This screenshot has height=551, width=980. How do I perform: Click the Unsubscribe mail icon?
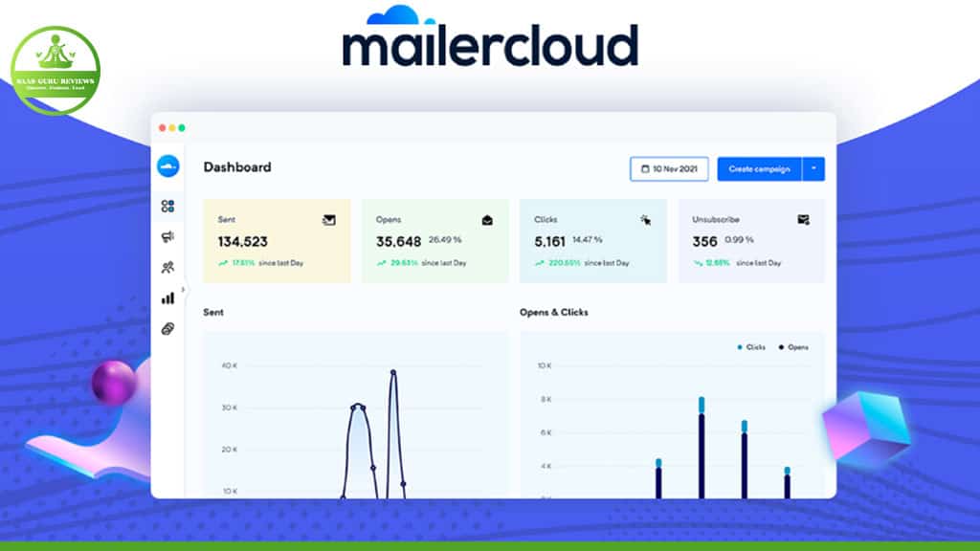(804, 219)
